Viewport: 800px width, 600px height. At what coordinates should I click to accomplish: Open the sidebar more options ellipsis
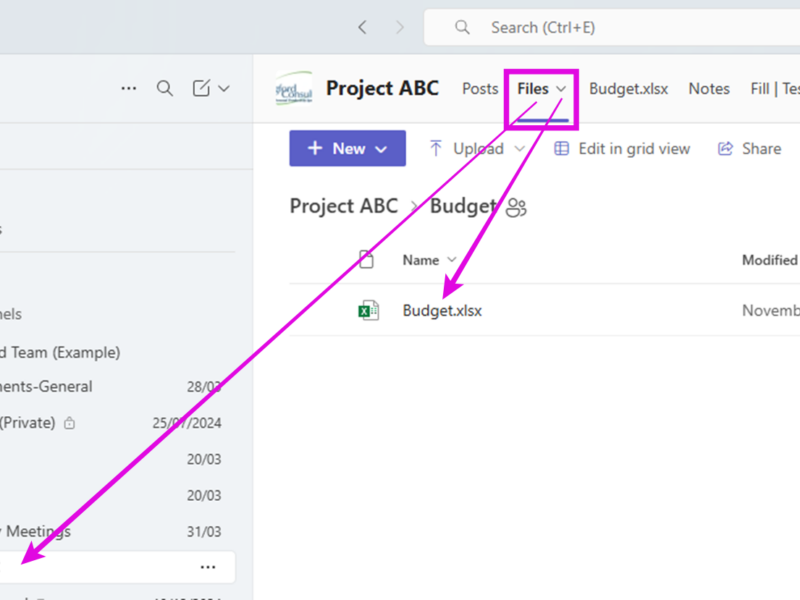(129, 88)
